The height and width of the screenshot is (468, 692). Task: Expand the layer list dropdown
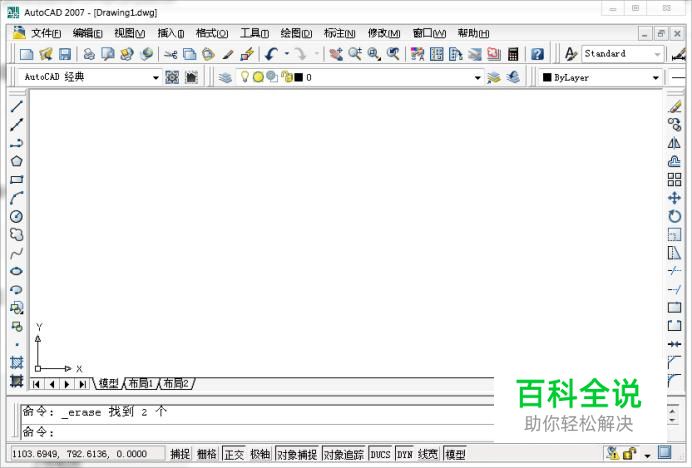(x=478, y=78)
